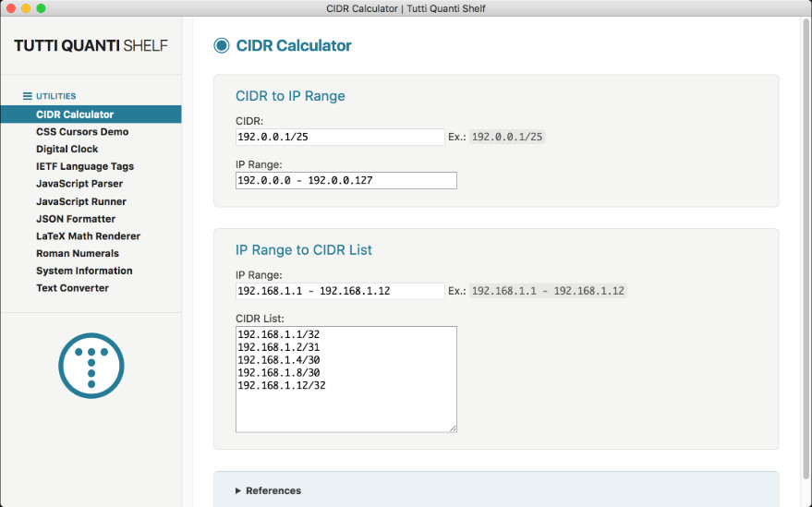Click the CIDR List: label

(260, 319)
